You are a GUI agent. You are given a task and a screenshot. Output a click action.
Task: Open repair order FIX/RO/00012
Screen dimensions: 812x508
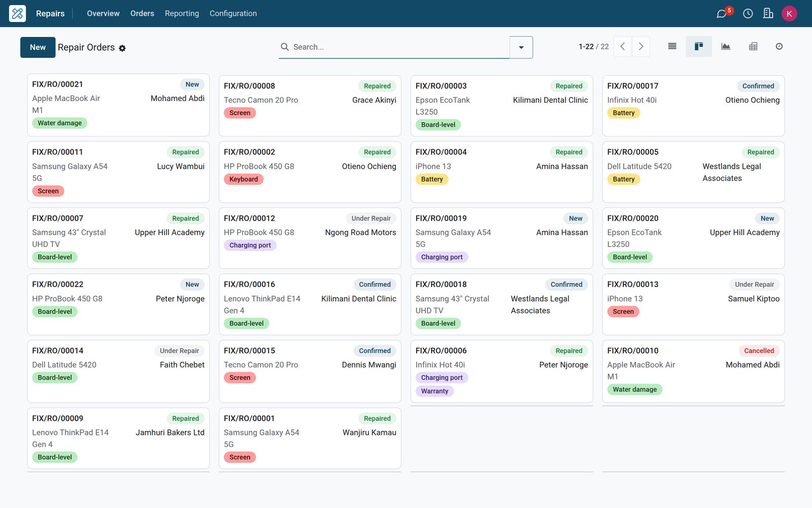tap(310, 238)
